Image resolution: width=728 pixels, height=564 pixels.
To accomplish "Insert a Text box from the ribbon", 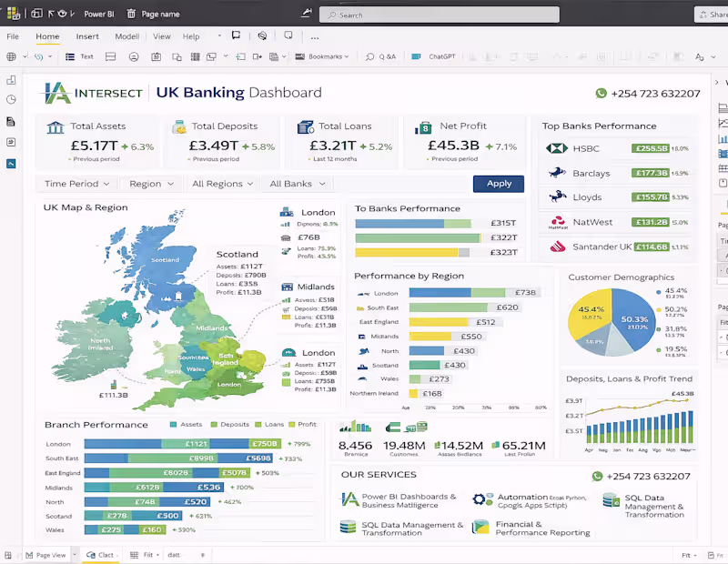I will pyautogui.click(x=82, y=55).
